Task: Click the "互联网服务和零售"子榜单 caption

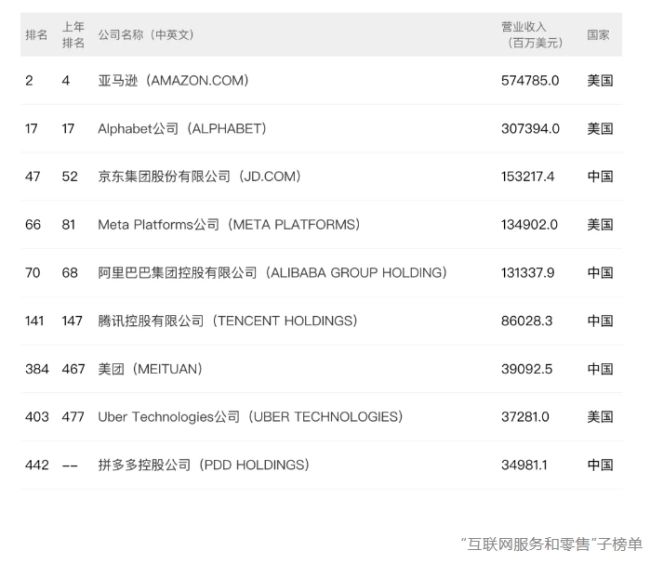Action: pyautogui.click(x=551, y=545)
